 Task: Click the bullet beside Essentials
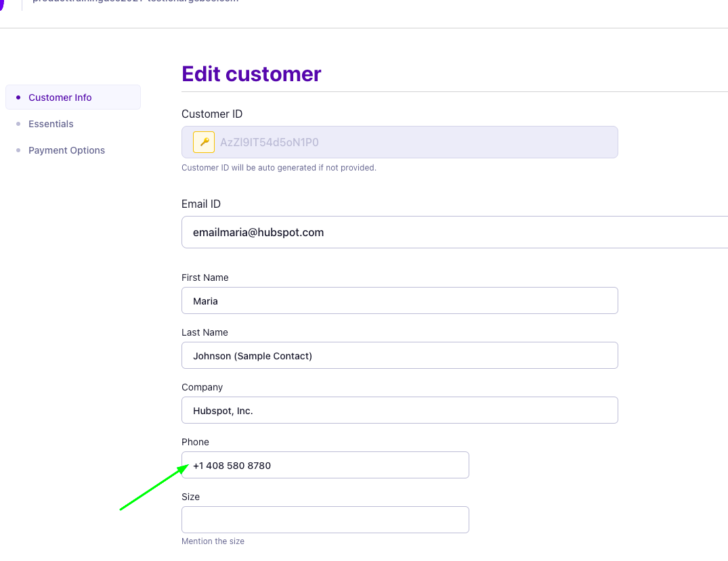pos(18,124)
